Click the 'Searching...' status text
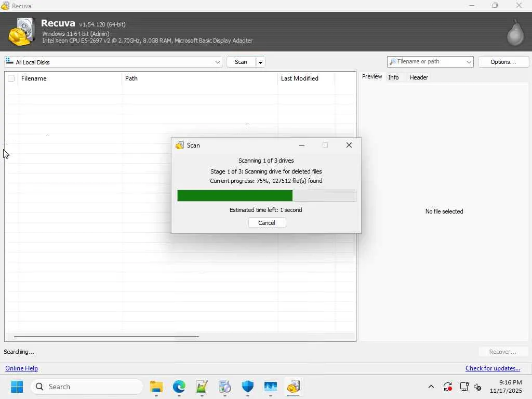This screenshot has width=532, height=399. (x=19, y=352)
